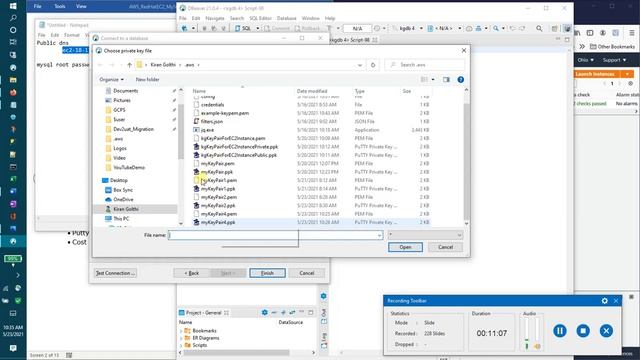Go up one folder level in file dialog

(x=129, y=65)
